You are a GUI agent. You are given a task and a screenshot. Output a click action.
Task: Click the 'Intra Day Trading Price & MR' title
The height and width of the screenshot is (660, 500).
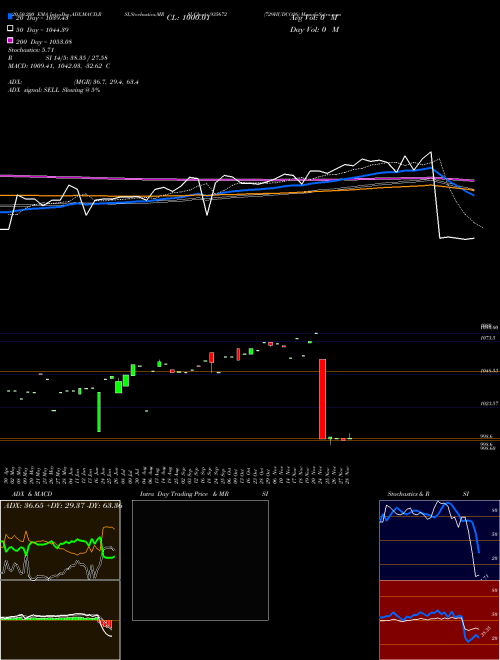(184, 494)
